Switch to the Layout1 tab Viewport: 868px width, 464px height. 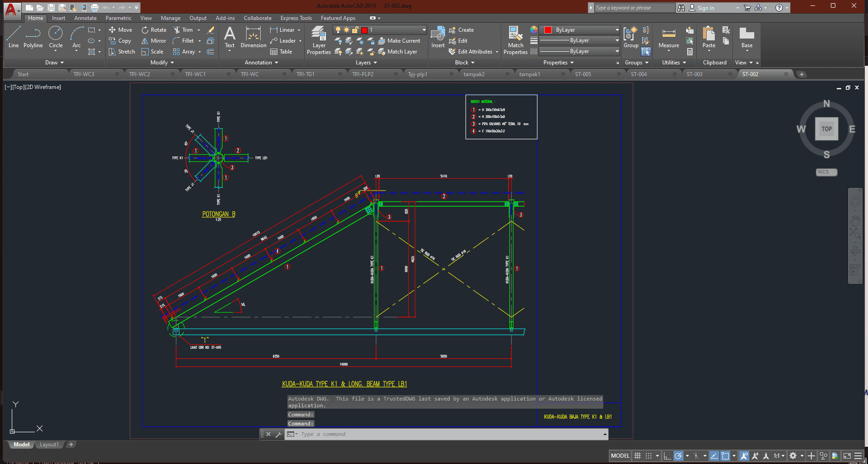[49, 444]
